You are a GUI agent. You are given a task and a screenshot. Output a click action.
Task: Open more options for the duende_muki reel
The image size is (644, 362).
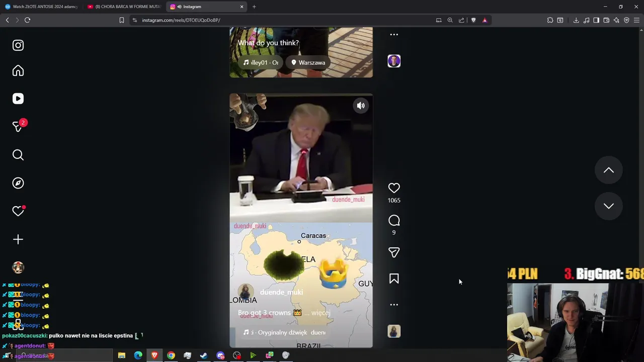(394, 305)
